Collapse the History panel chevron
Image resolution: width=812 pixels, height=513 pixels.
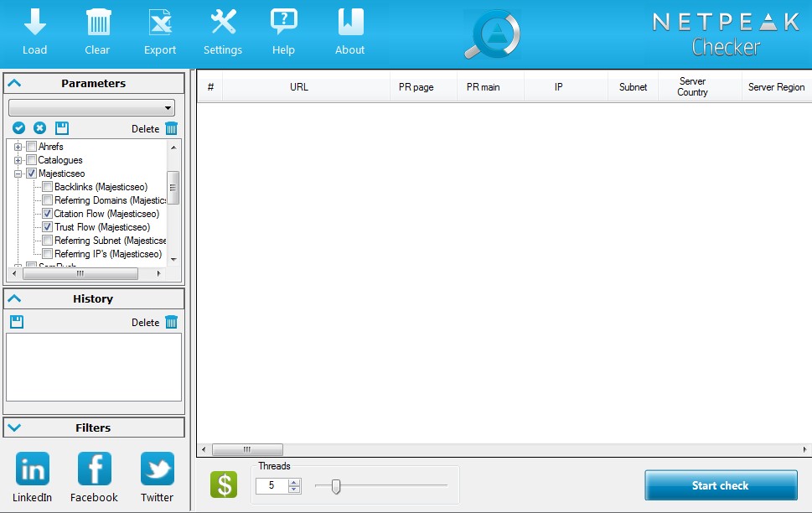click(x=14, y=298)
